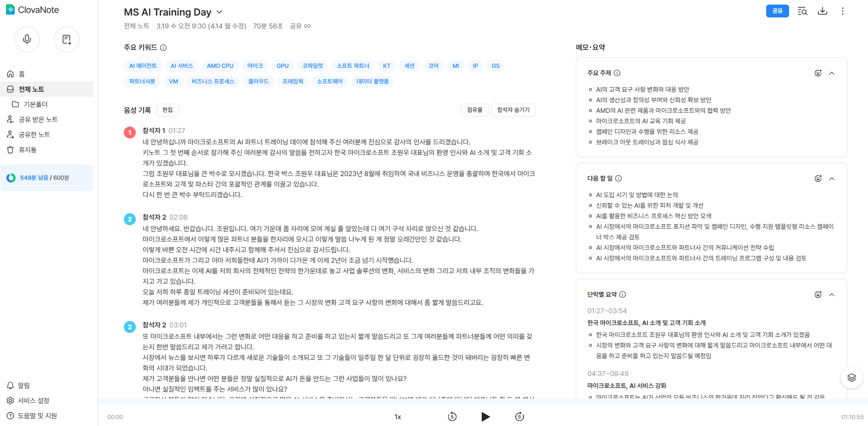Select the 코파일럿 keyword tag
This screenshot has width=868, height=426.
point(312,66)
